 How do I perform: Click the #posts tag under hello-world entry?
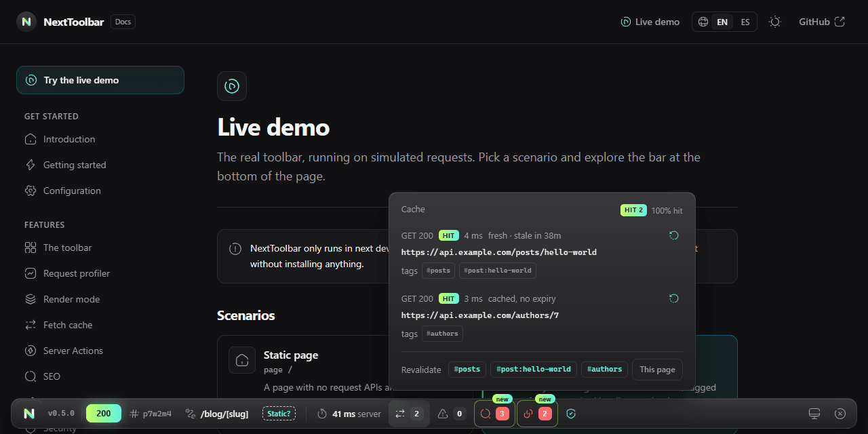tap(438, 271)
